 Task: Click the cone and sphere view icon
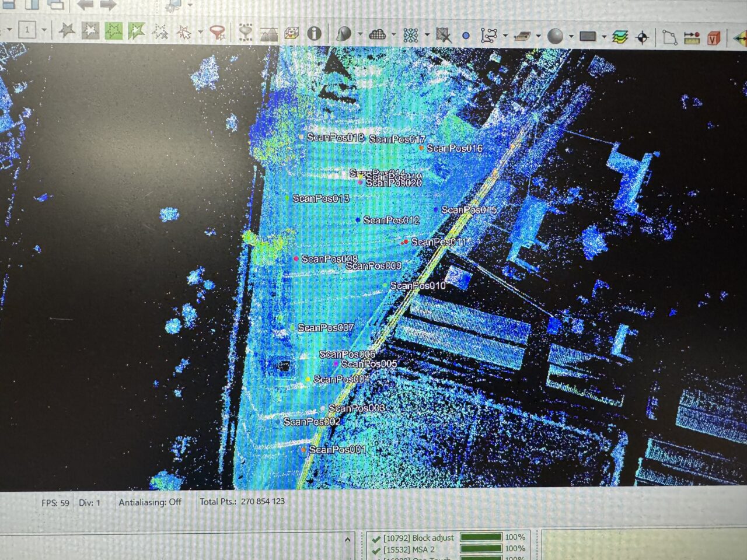(x=344, y=34)
